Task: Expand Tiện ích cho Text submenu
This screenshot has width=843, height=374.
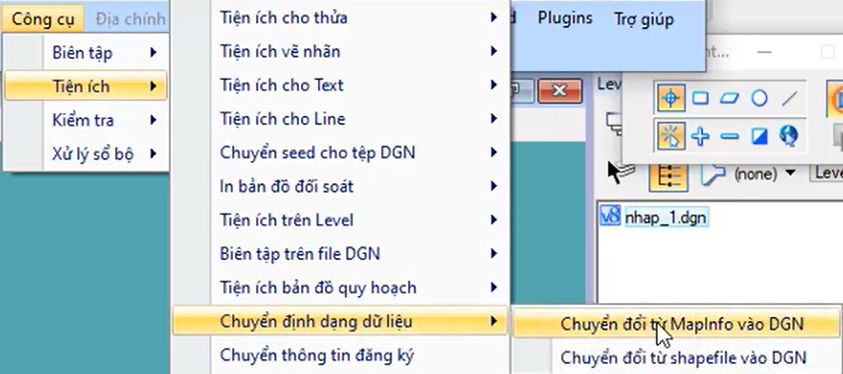Action: pyautogui.click(x=340, y=85)
